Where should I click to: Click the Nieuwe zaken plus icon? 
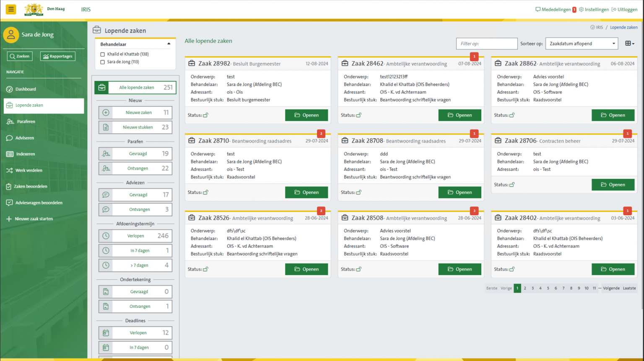pyautogui.click(x=106, y=113)
